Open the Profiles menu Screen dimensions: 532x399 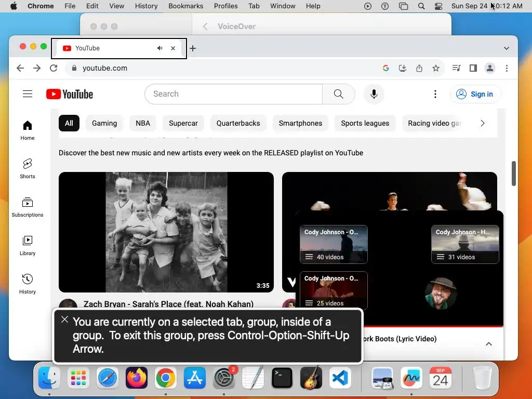click(x=225, y=6)
